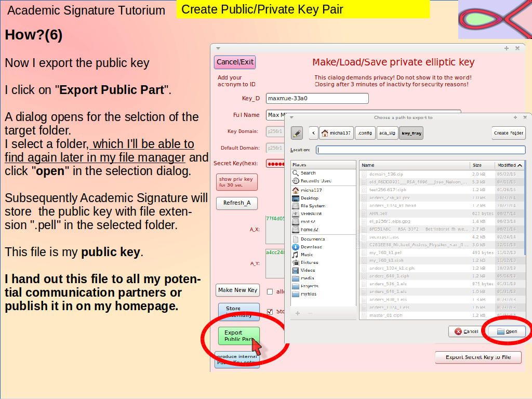Select the home32 drive in Places
The height and width of the screenshot is (399, 532).
(309, 229)
